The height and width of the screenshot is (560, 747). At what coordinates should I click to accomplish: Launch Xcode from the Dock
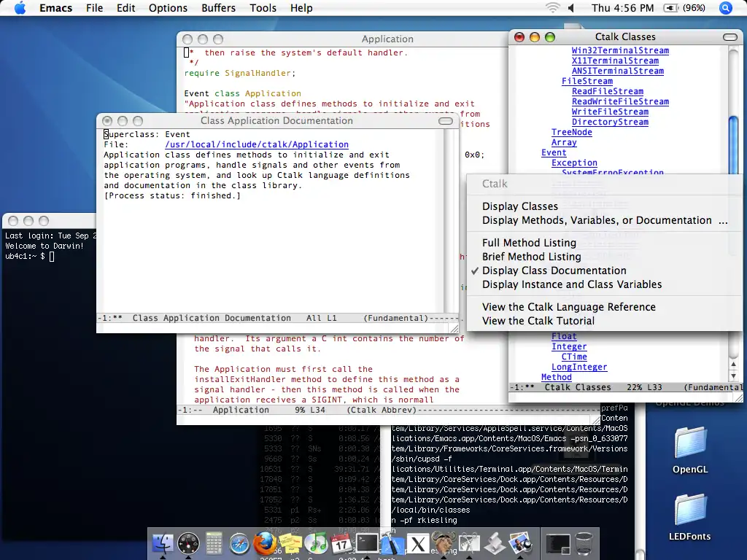click(x=392, y=543)
